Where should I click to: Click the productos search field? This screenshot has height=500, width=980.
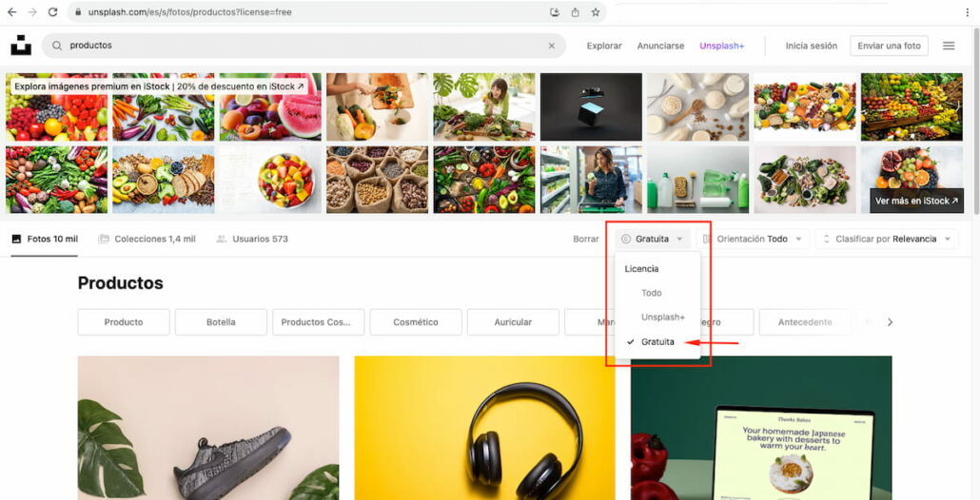tap(304, 46)
